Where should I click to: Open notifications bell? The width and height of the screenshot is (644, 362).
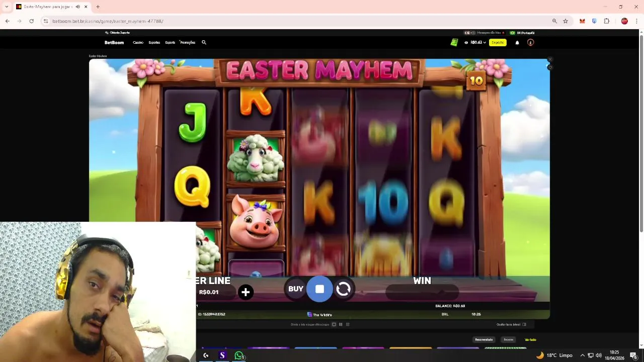[x=517, y=42]
